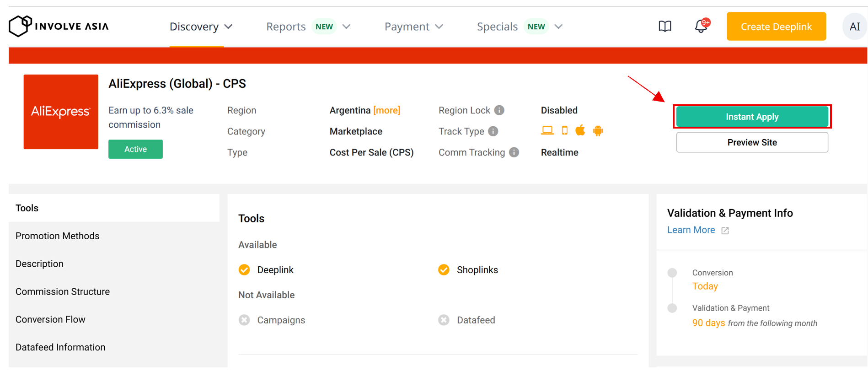Viewport: 868px width, 382px height.
Task: Click the Campaigns not-available cross icon
Action: coord(244,320)
